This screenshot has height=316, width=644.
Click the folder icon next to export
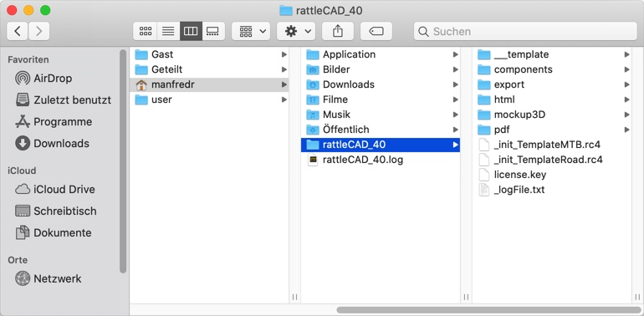click(x=484, y=84)
